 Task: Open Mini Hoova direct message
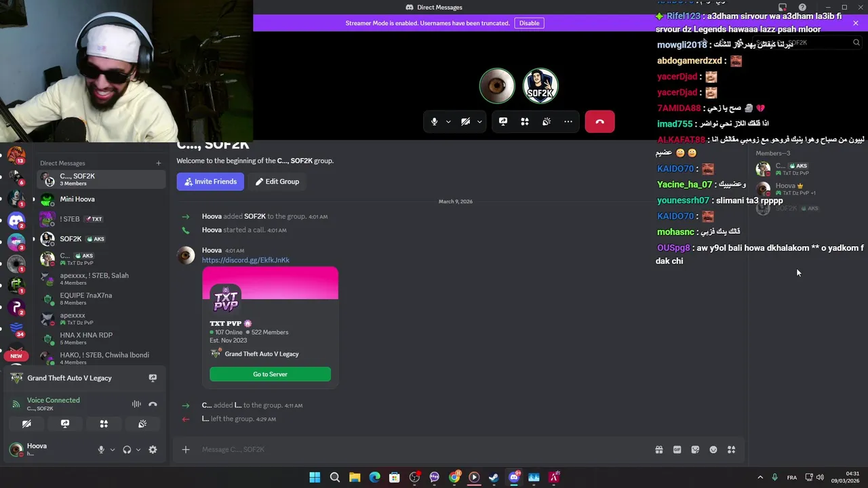(x=100, y=199)
